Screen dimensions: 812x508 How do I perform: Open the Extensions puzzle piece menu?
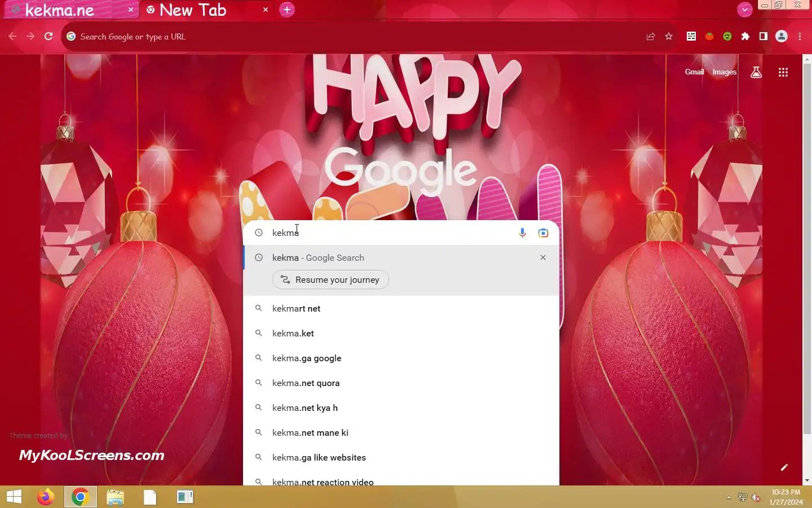(x=745, y=36)
